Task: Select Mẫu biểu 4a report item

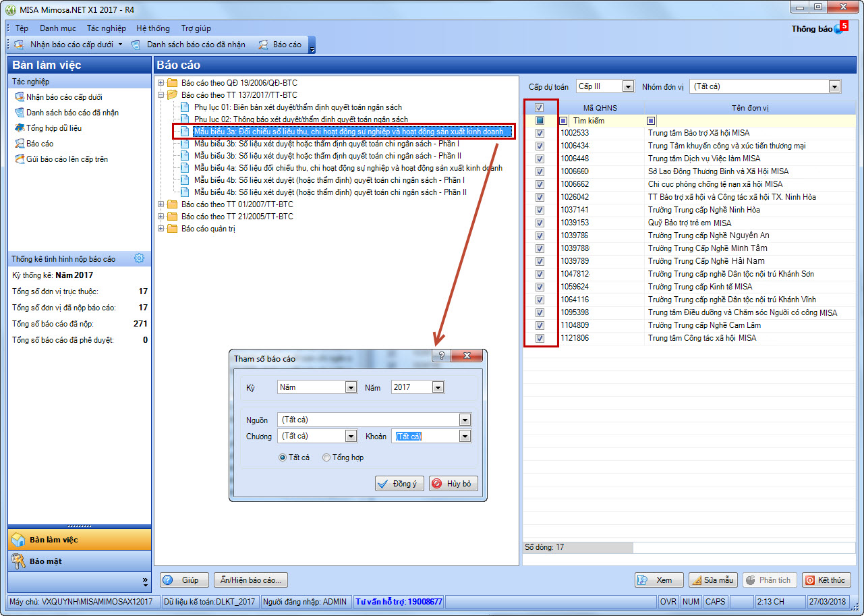Action: 348,168
